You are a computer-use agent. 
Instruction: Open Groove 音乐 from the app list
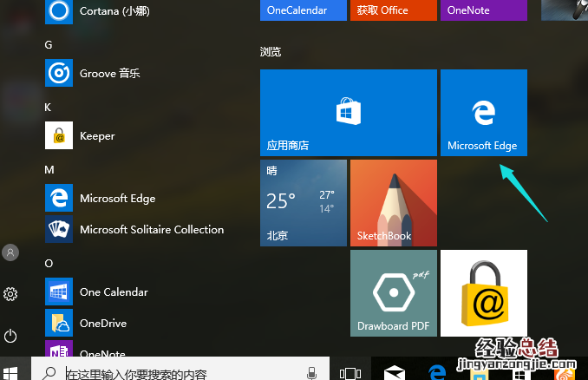[x=109, y=74]
